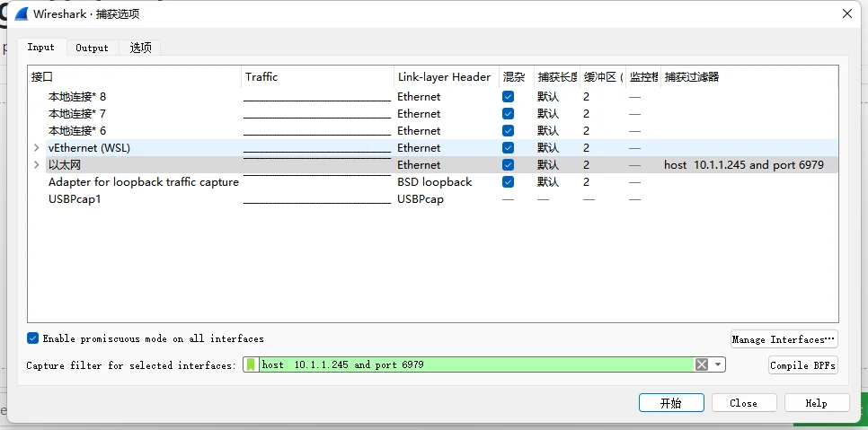The height and width of the screenshot is (430, 868).
Task: Clear the capture filter with the X icon
Action: 702,364
